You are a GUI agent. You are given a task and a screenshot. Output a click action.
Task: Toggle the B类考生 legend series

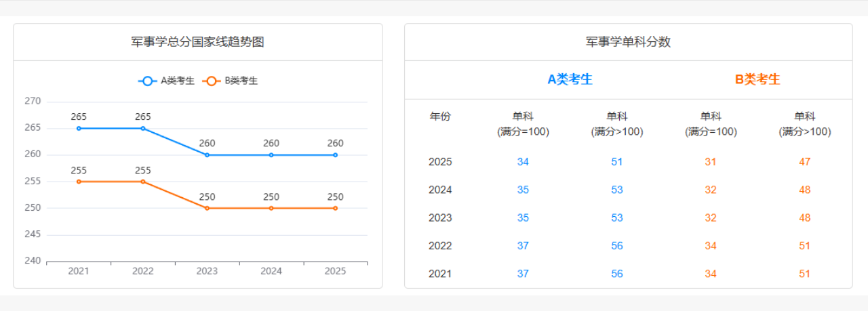pos(231,81)
